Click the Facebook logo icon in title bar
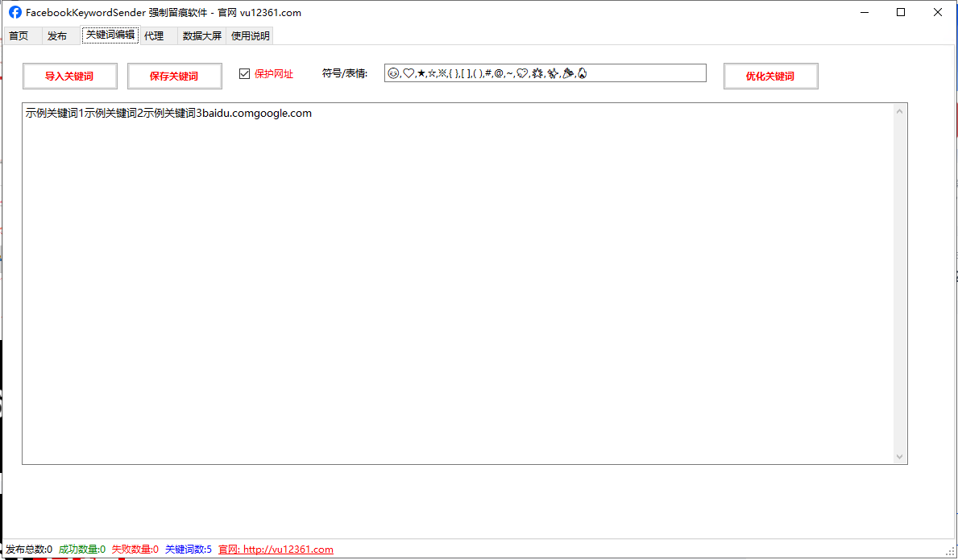958x560 pixels. (x=15, y=13)
